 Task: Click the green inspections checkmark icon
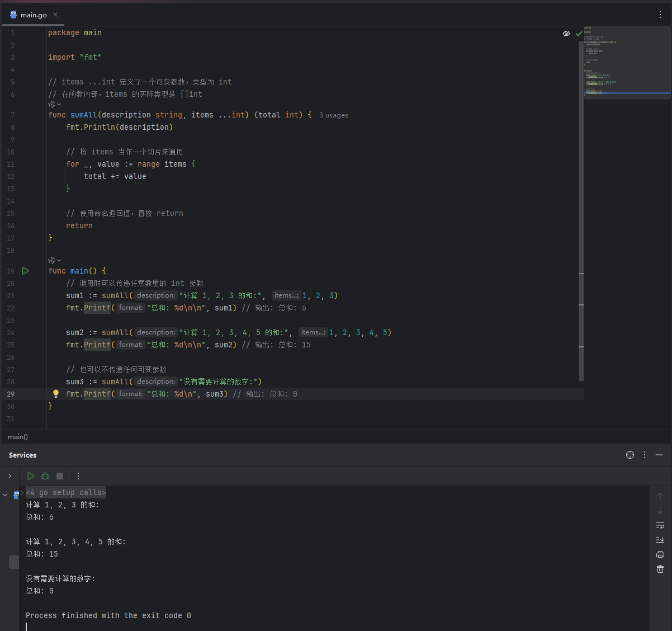[x=579, y=34]
